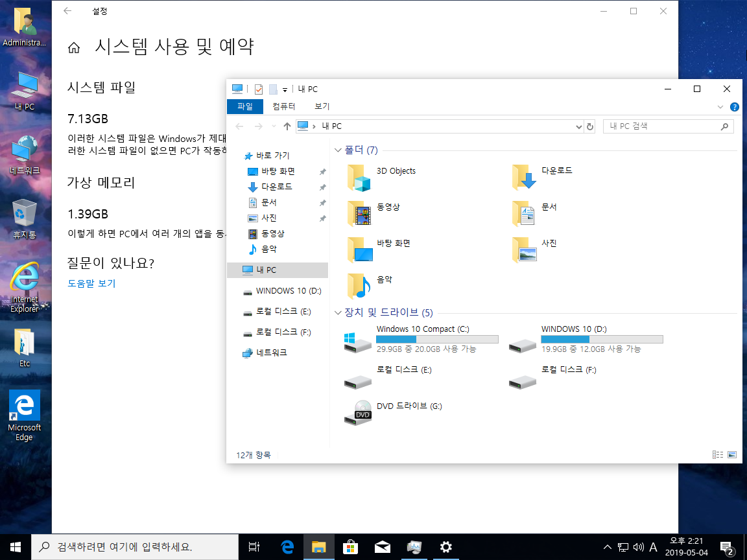Image resolution: width=747 pixels, height=560 pixels.
Task: Click the 내 PC search field
Action: coord(668,126)
